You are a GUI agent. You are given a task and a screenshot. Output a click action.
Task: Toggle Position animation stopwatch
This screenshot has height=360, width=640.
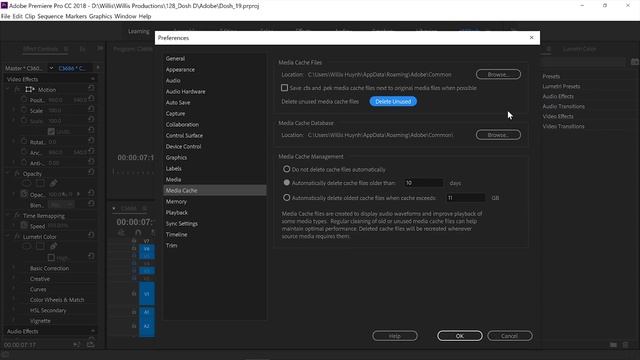24,100
